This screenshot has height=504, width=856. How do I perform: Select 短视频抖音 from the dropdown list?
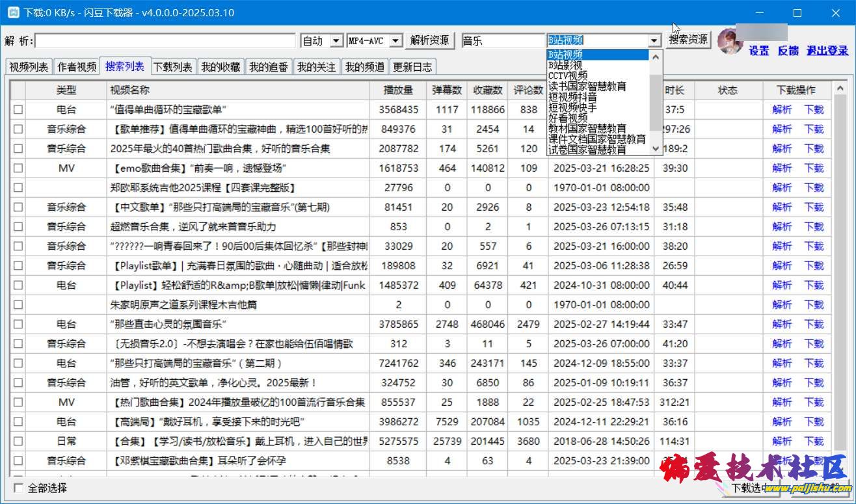tap(572, 97)
